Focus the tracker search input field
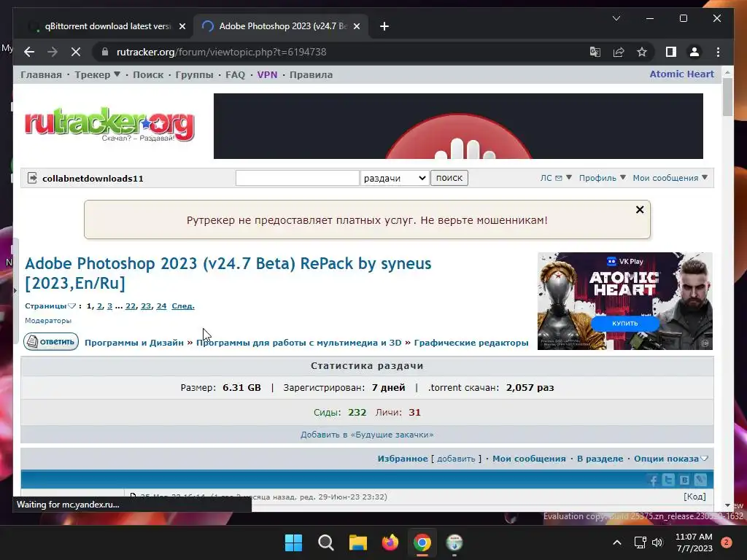The image size is (747, 560). coord(298,178)
